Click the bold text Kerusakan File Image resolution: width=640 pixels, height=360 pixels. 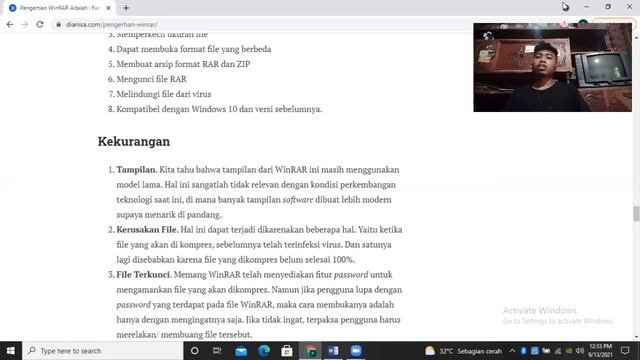(147, 229)
